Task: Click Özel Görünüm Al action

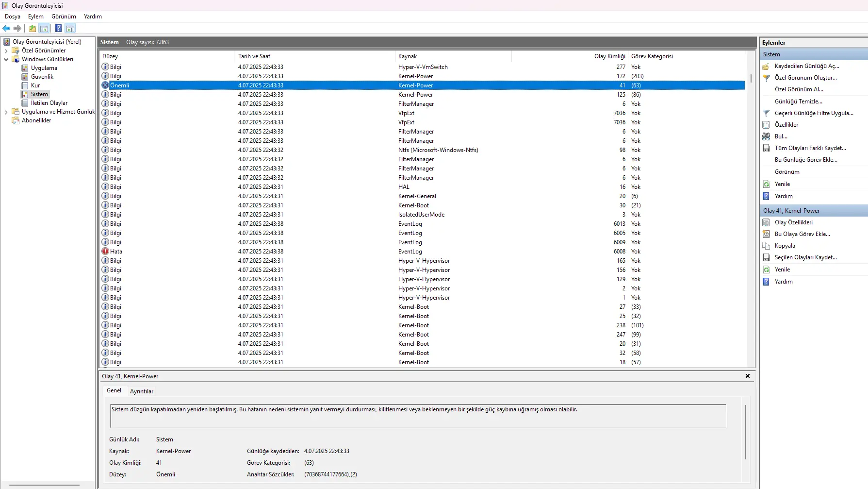Action: coord(799,89)
